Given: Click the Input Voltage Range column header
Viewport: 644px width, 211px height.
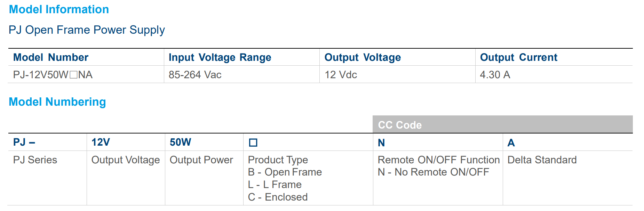Looking at the screenshot, I should tap(220, 57).
